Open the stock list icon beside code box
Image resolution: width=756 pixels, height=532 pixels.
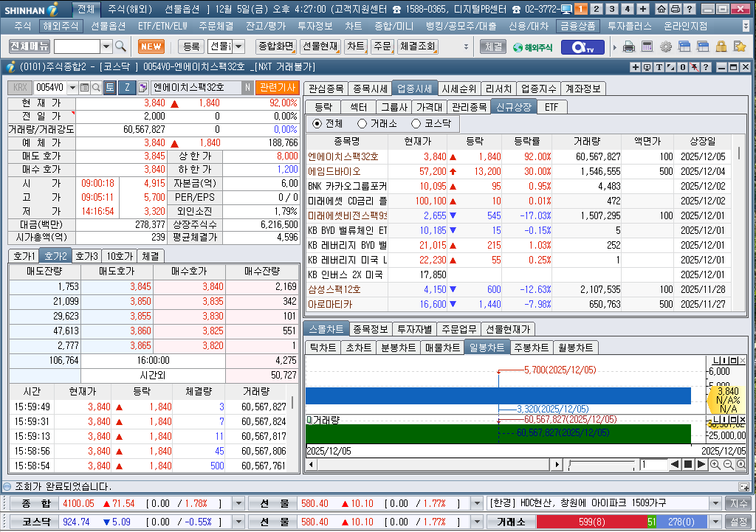point(84,87)
